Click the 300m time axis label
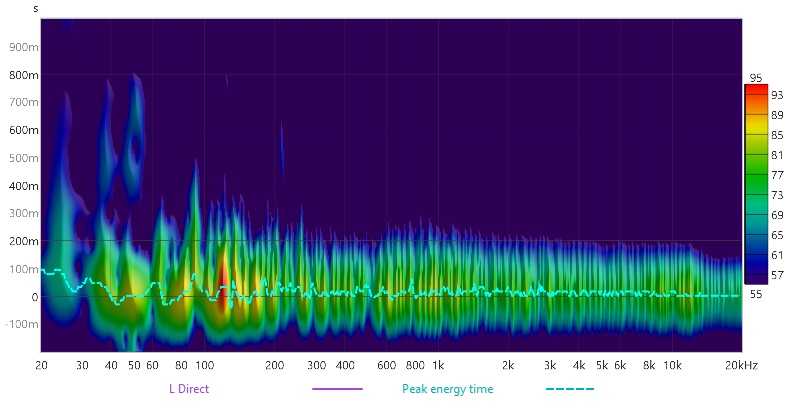The height and width of the screenshot is (404, 800). pyautogui.click(x=23, y=213)
